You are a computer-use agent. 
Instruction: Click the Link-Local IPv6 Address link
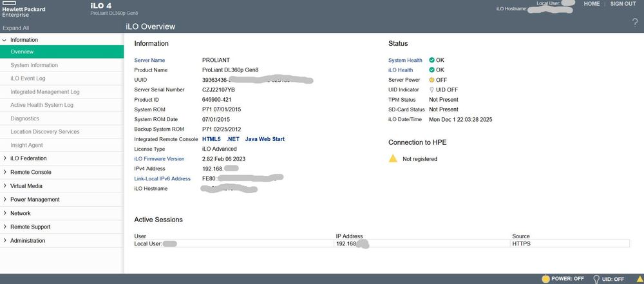pyautogui.click(x=162, y=178)
